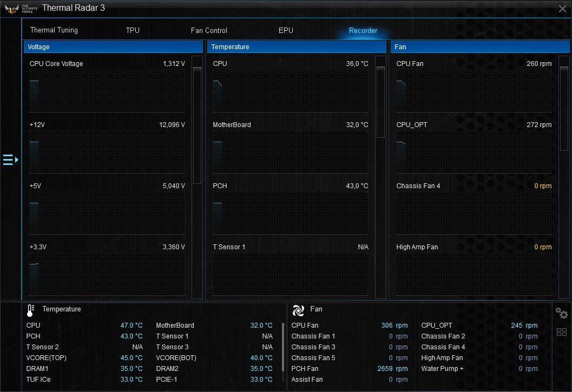
Task: Click the 3,360 V reading
Action: 174,247
